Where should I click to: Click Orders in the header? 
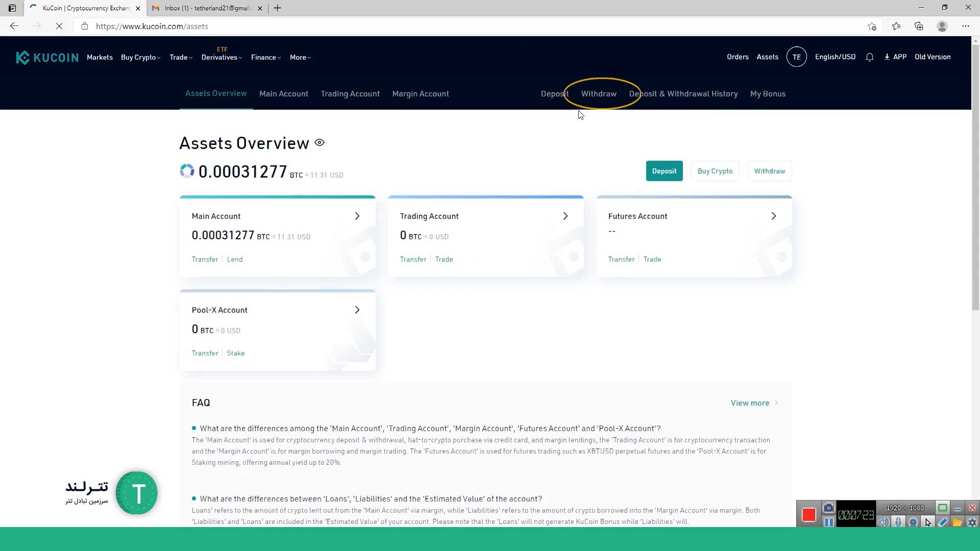[x=738, y=57]
